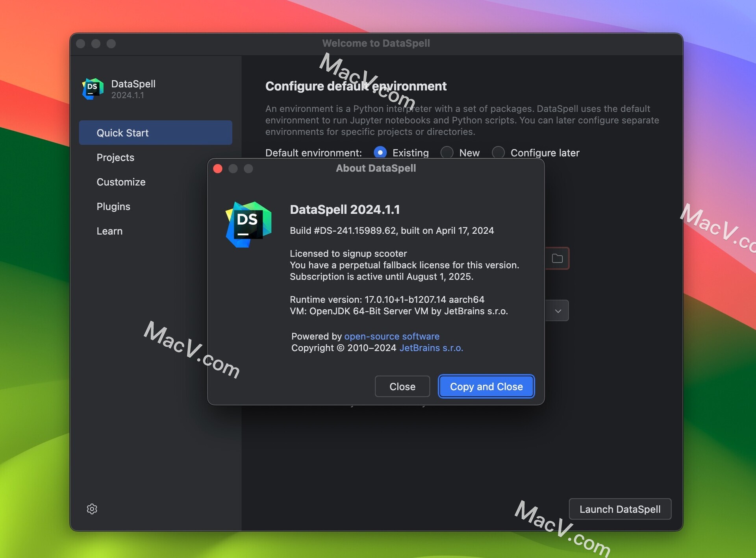Click the DataSpell 2024.1.1 logo in sidebar

click(92, 89)
